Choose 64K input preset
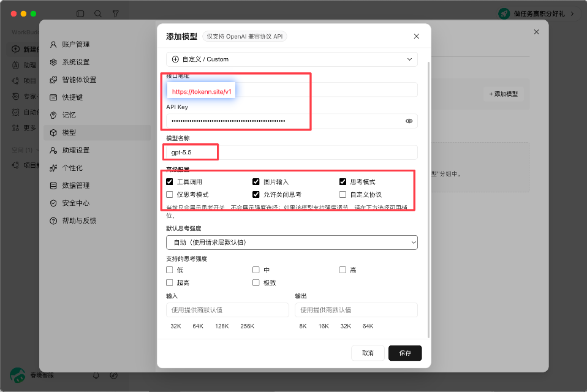 198,326
